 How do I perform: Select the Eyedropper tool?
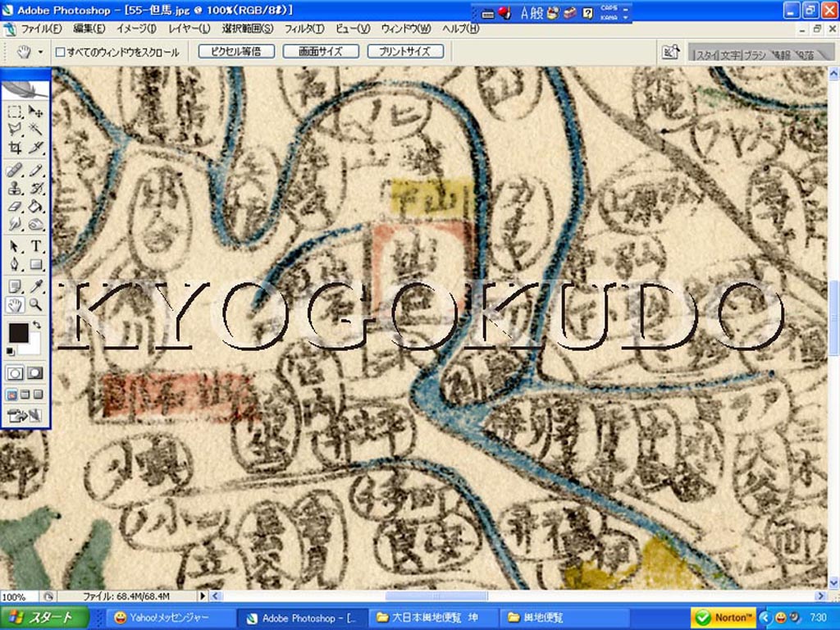[35, 287]
